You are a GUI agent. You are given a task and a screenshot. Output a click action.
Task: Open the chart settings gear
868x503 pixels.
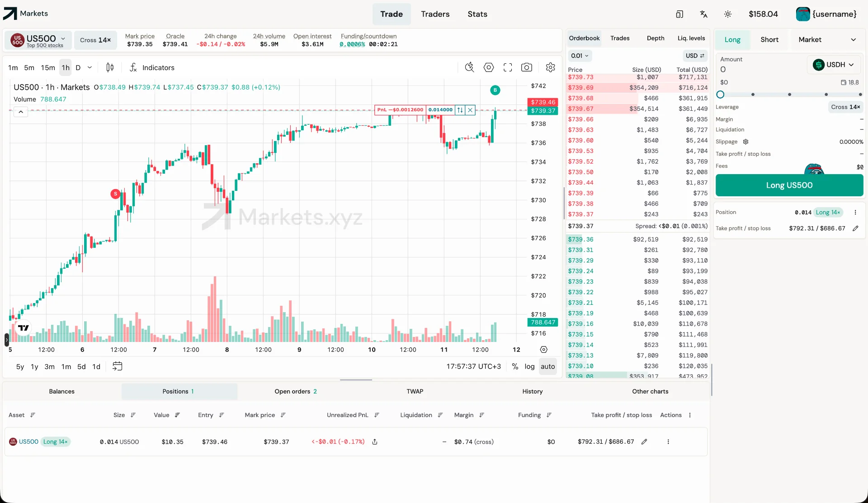(x=550, y=67)
